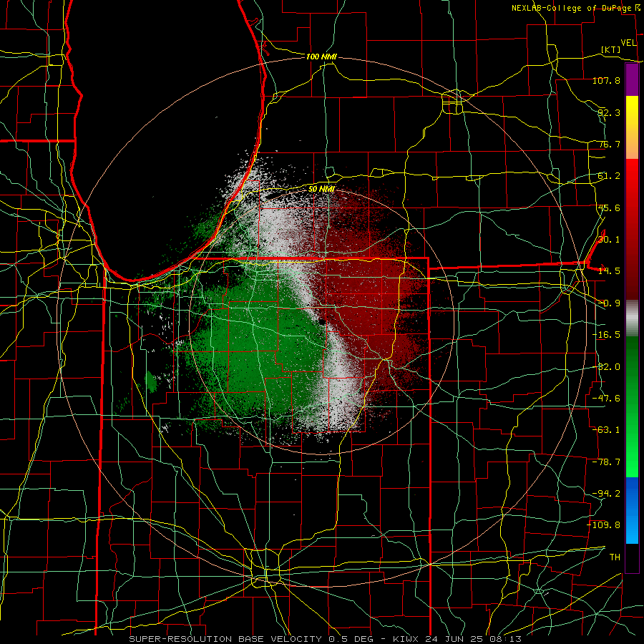Click the 100 NMI range ring label
Screen dimensions: 644x644
click(x=321, y=57)
